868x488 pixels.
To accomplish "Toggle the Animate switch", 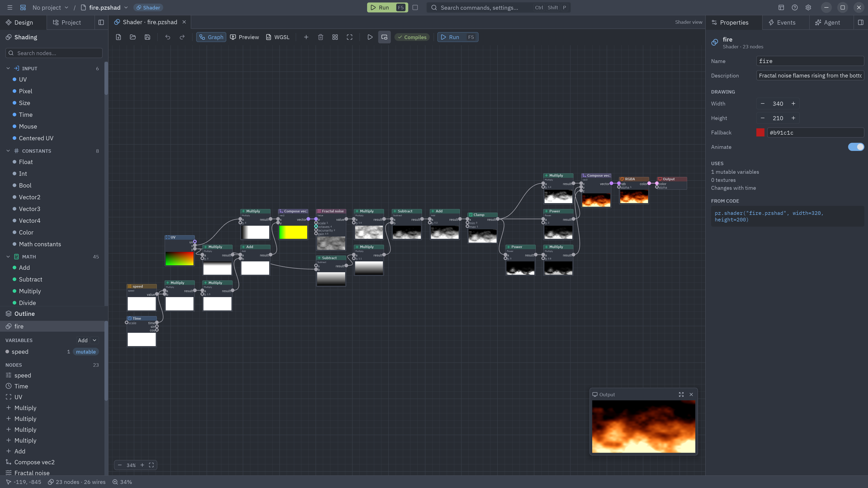I will 856,147.
